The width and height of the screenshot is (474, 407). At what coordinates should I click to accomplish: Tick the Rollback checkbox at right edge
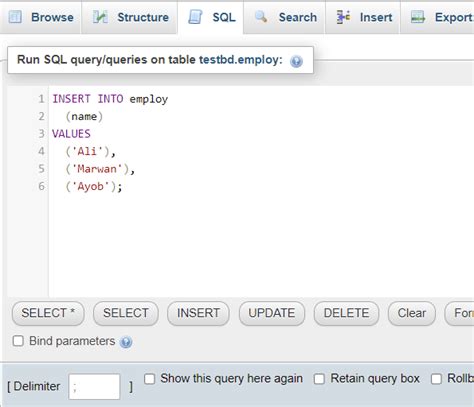click(x=436, y=379)
